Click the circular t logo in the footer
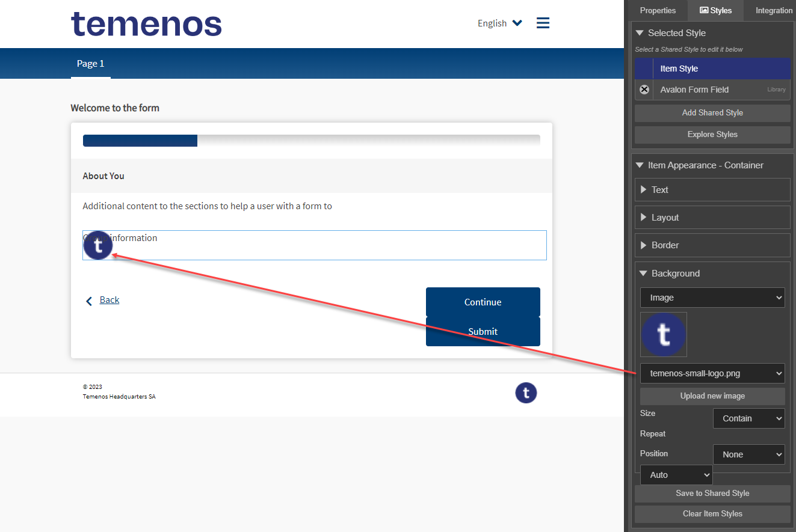The width and height of the screenshot is (796, 532). tap(526, 393)
